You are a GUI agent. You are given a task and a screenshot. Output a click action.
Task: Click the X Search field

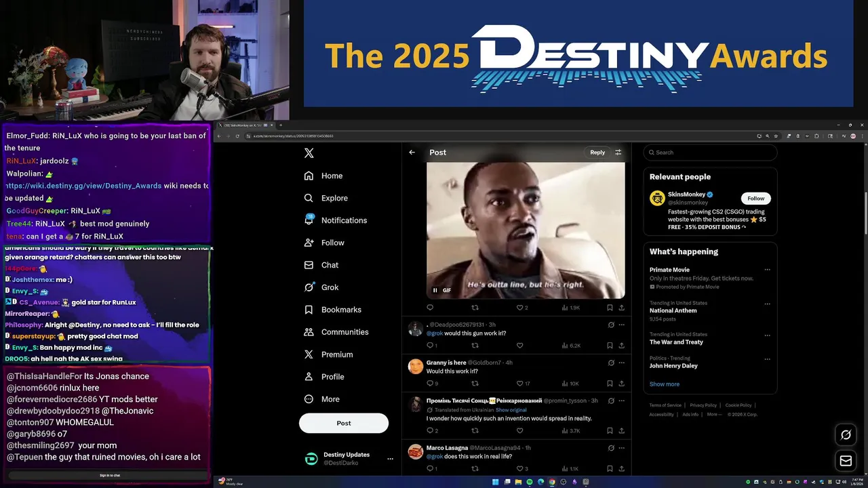(x=710, y=152)
